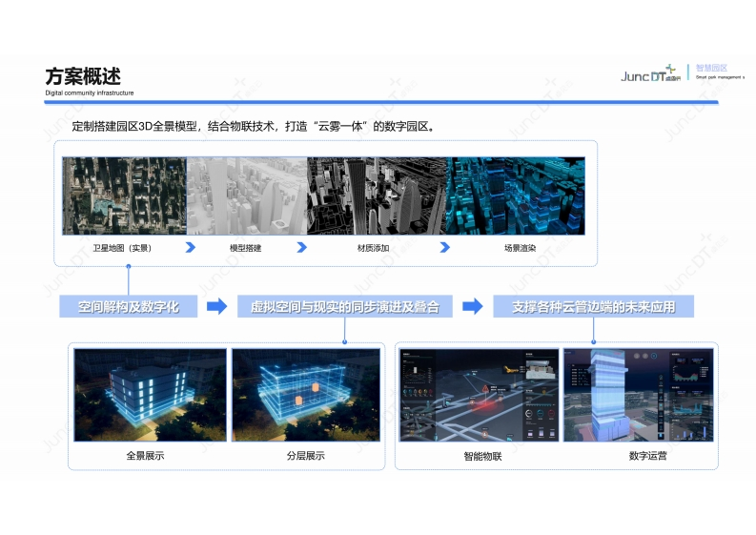
Task: Click the 场景渲染 caption
Action: [x=521, y=248]
